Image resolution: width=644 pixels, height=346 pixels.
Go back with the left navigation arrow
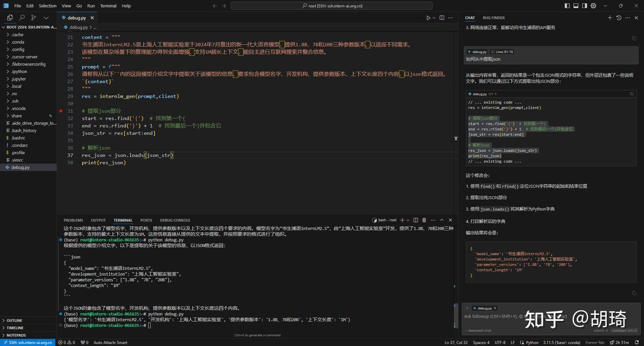[x=215, y=6]
